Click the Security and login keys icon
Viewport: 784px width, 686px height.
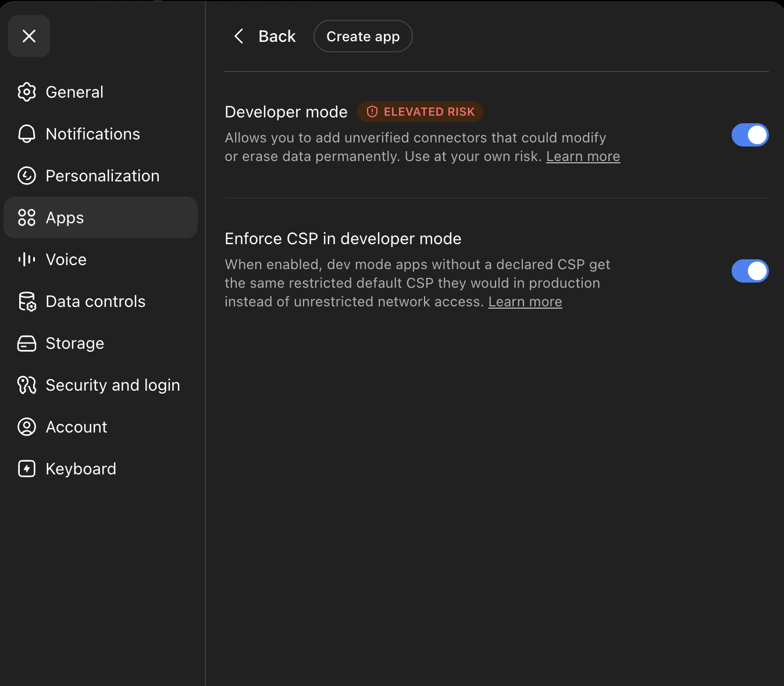[27, 385]
